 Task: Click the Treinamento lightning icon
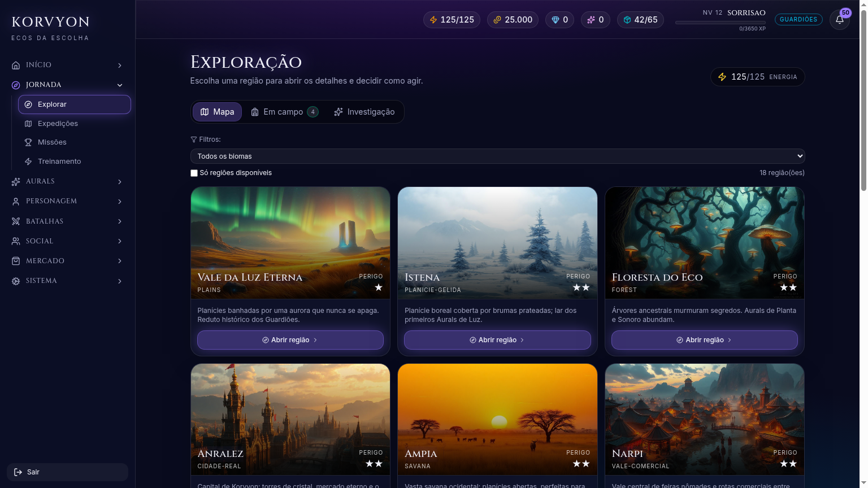click(28, 162)
